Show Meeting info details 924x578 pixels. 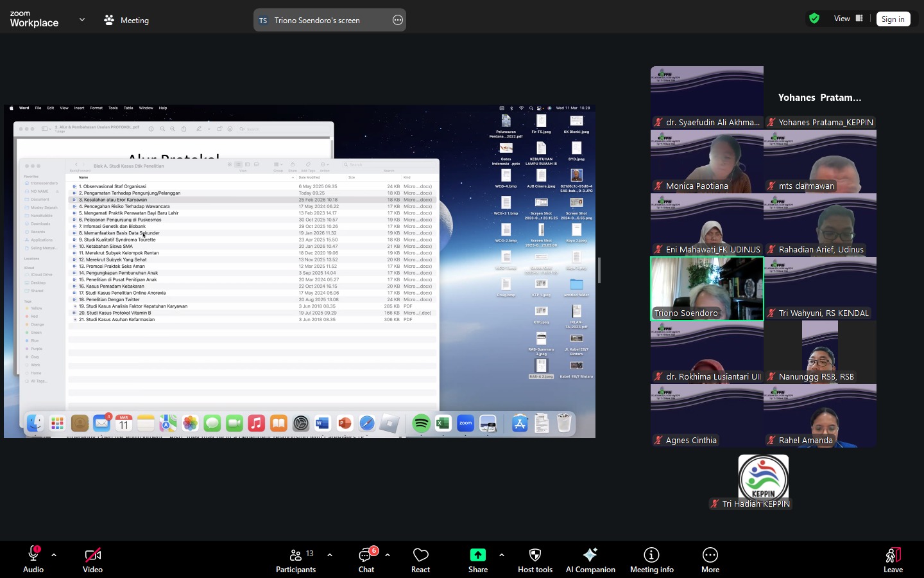click(651, 559)
